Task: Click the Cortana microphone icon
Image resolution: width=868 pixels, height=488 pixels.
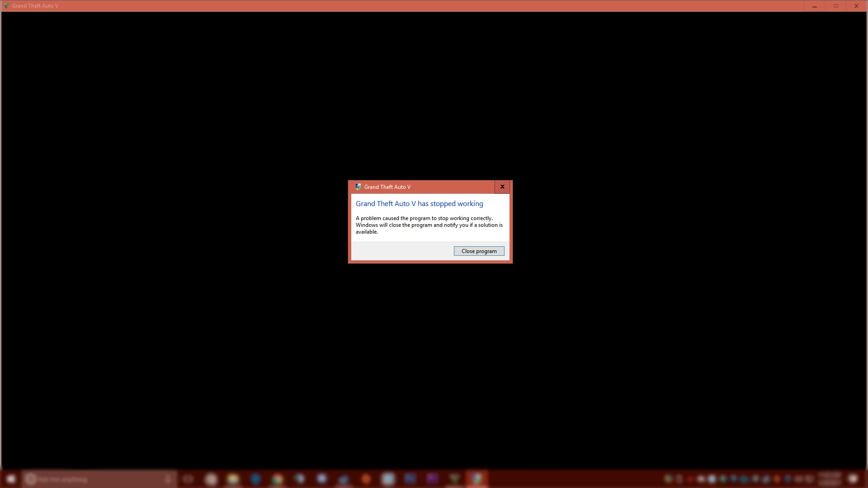Action: point(168,479)
